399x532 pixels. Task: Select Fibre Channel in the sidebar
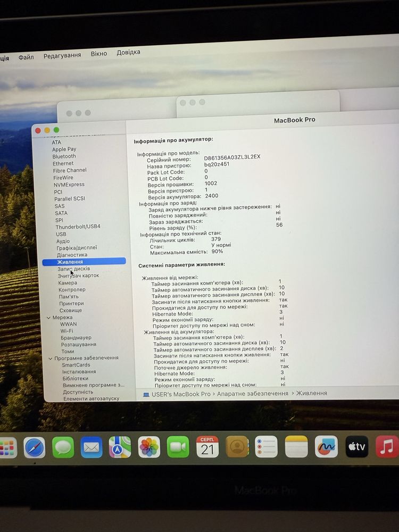[70, 170]
